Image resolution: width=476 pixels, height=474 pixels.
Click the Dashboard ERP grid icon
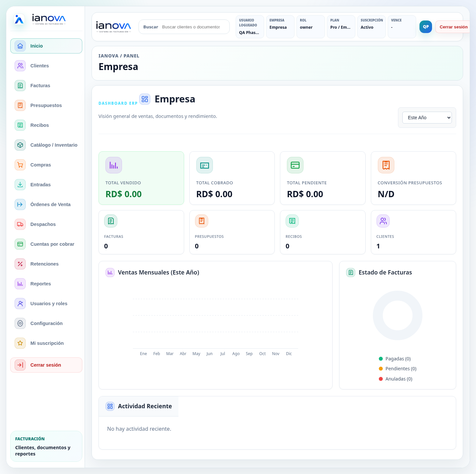[145, 99]
